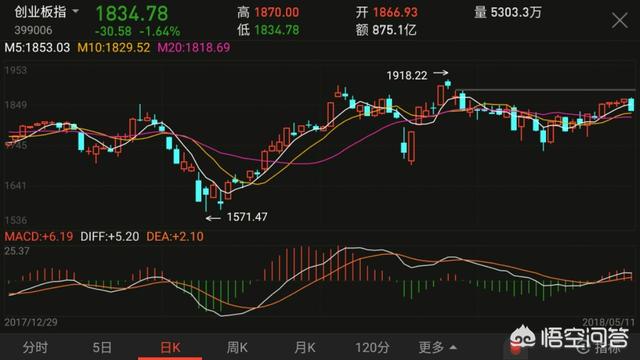Switch to the 5日 tab
This screenshot has width=640, height=360.
[102, 347]
